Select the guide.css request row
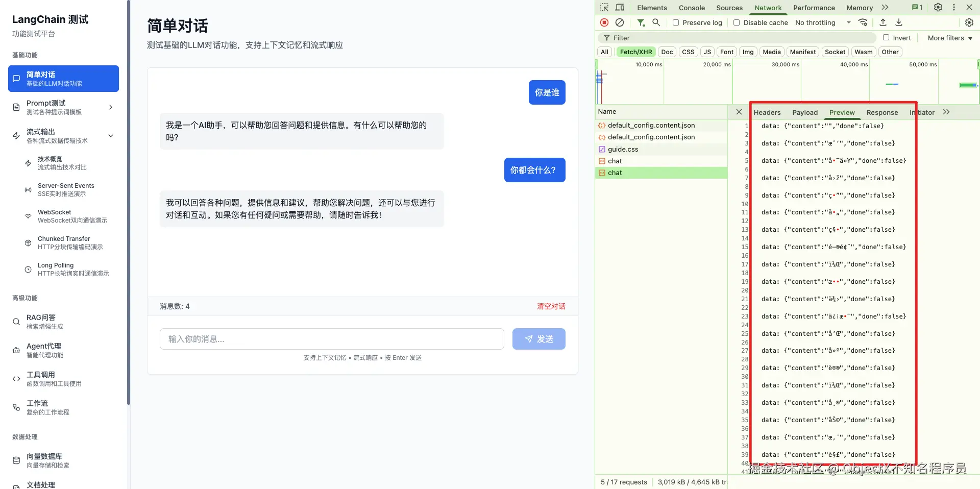The image size is (980, 489). pyautogui.click(x=661, y=149)
